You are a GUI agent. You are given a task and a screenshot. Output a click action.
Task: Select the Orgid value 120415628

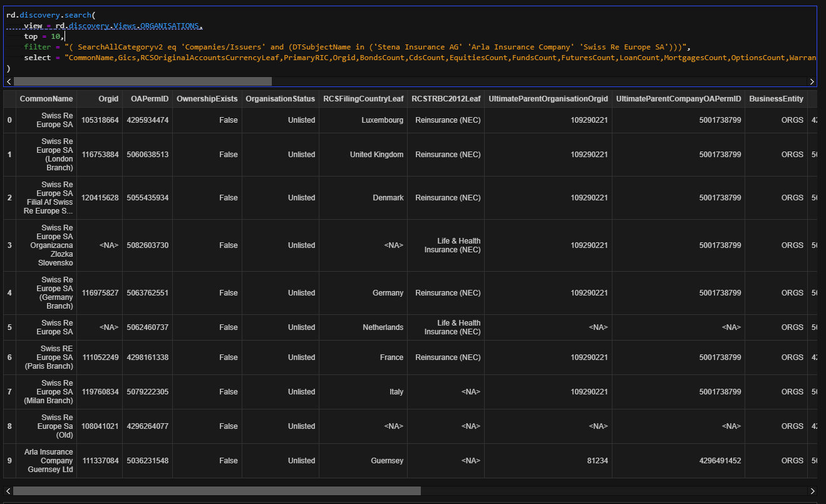point(100,198)
